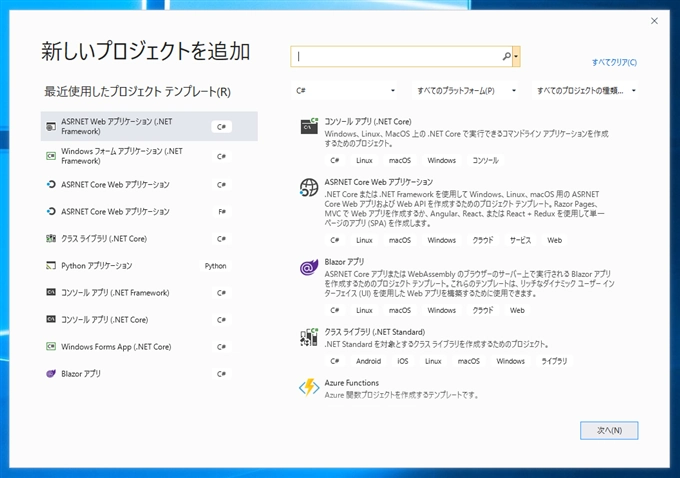
Task: Select recent コンソール アプリ (.NET Core) text in left list
Action: click(x=105, y=320)
